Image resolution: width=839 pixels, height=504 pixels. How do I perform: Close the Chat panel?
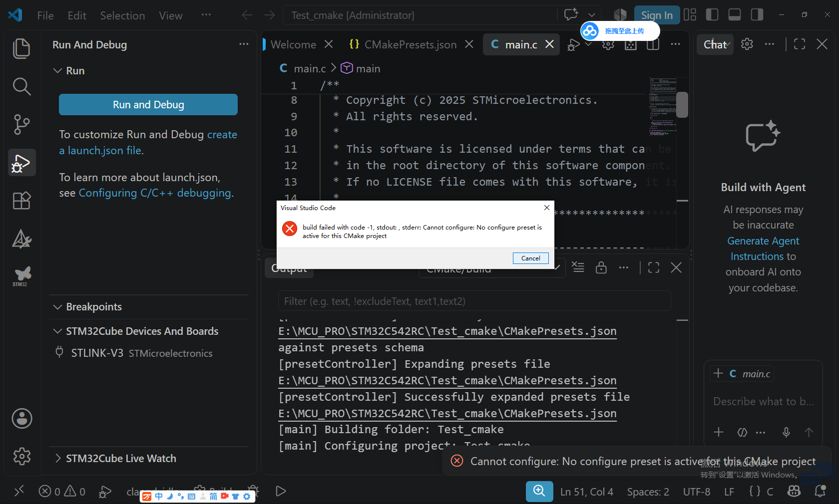[822, 44]
